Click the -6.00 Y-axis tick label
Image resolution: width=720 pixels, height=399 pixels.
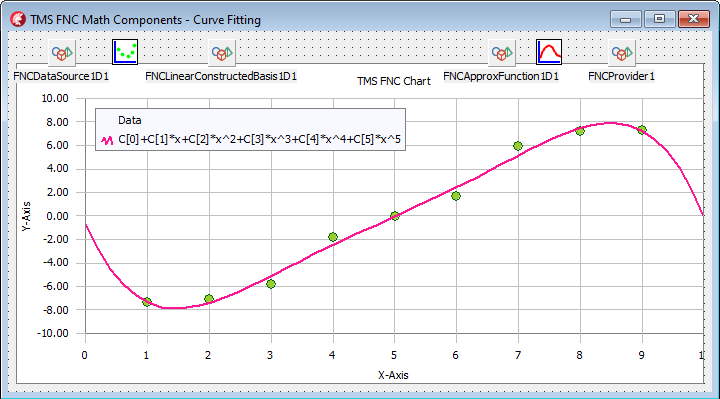[x=55, y=287]
